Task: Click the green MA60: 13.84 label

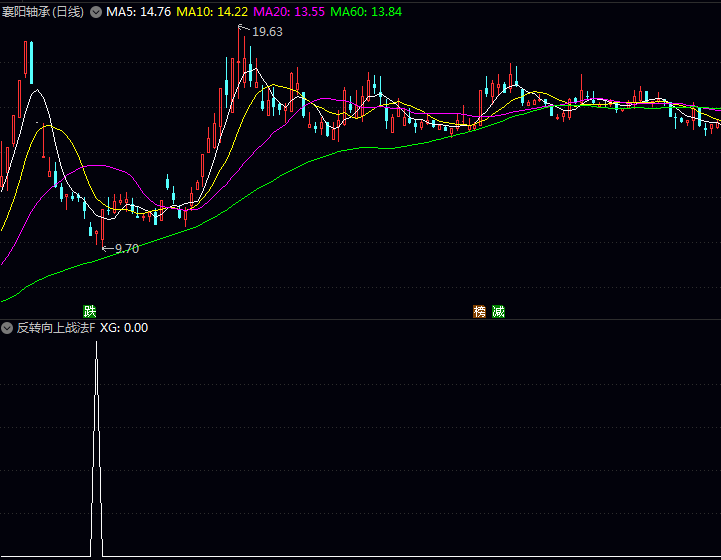Action: pyautogui.click(x=366, y=12)
